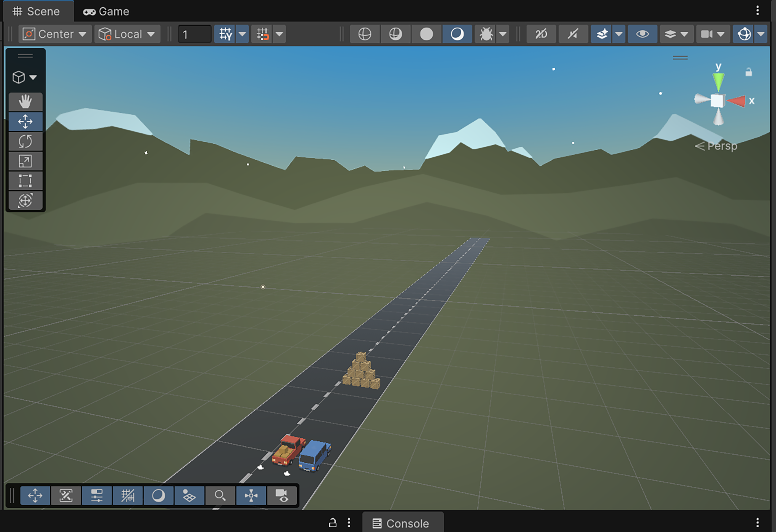Select the Hand (view) tool
Image resolution: width=776 pixels, height=532 pixels.
[25, 102]
